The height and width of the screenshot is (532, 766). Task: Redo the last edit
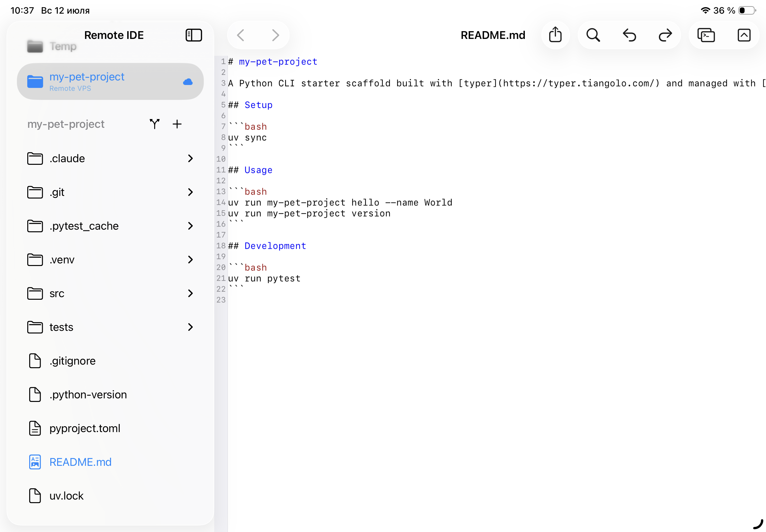click(x=665, y=35)
